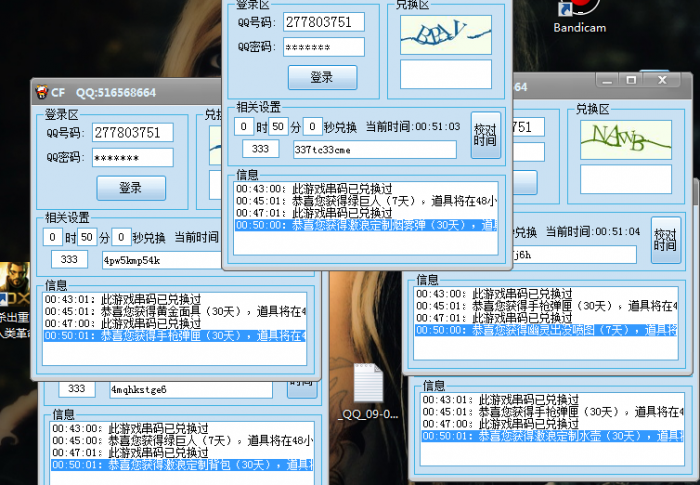Click seconds field in 337tc33cme window
The height and width of the screenshot is (485, 700).
coord(312,126)
